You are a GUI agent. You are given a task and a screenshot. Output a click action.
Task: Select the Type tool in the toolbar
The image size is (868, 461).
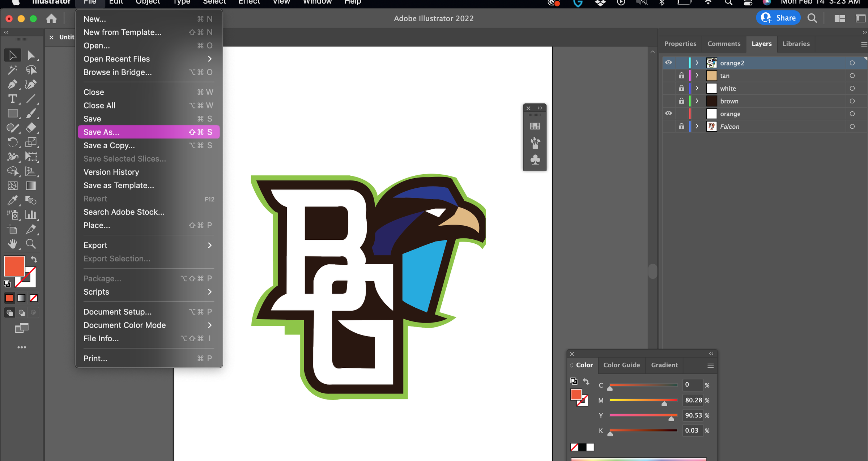(x=13, y=99)
